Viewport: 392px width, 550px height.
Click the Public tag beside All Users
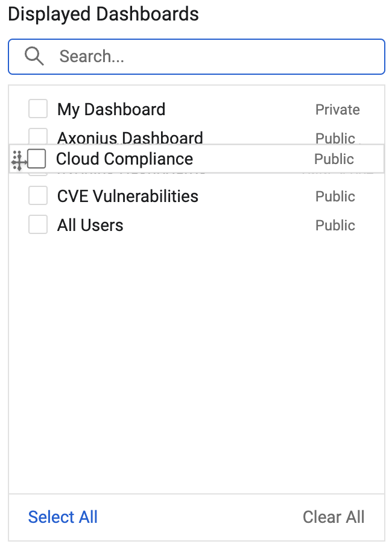click(x=335, y=225)
